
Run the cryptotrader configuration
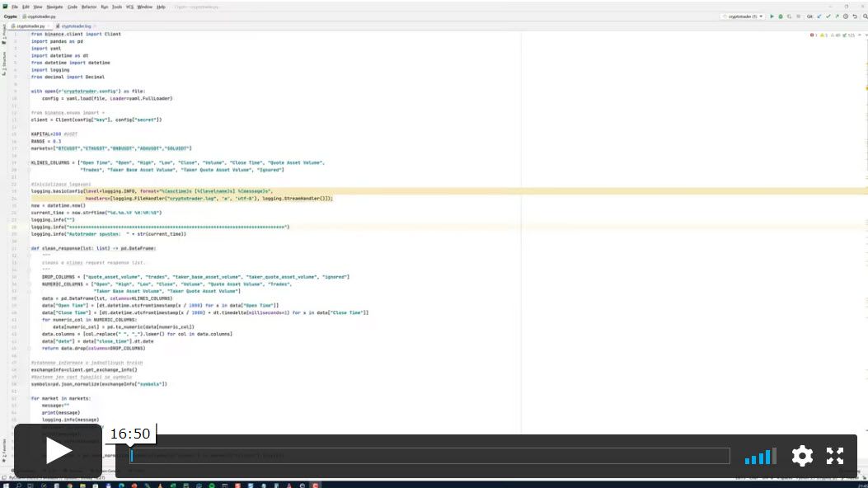[x=772, y=16]
